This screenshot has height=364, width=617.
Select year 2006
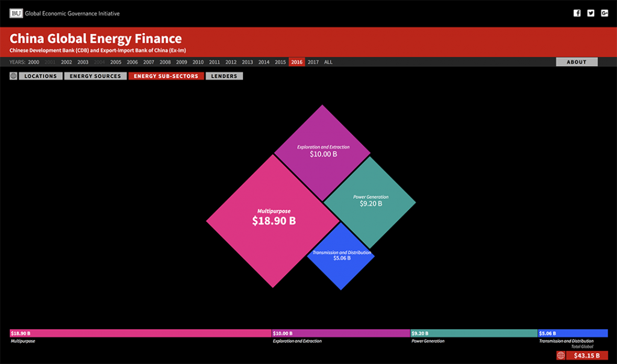coord(132,62)
